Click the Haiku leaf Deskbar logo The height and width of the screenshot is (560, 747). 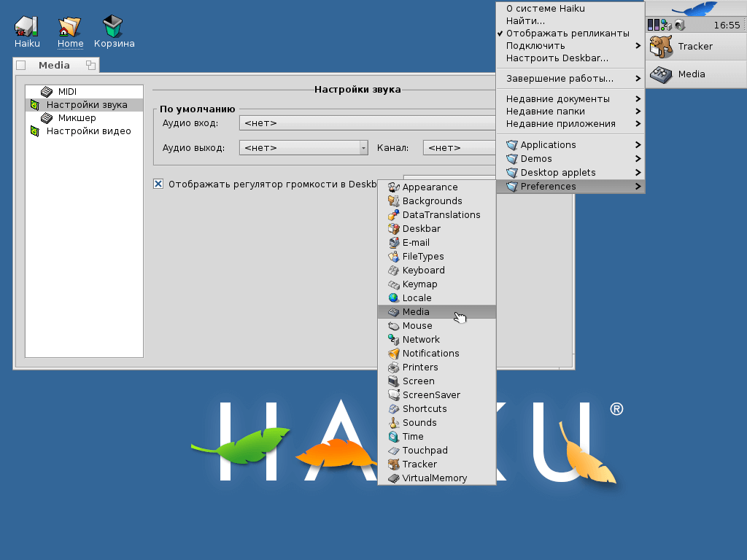click(x=695, y=9)
